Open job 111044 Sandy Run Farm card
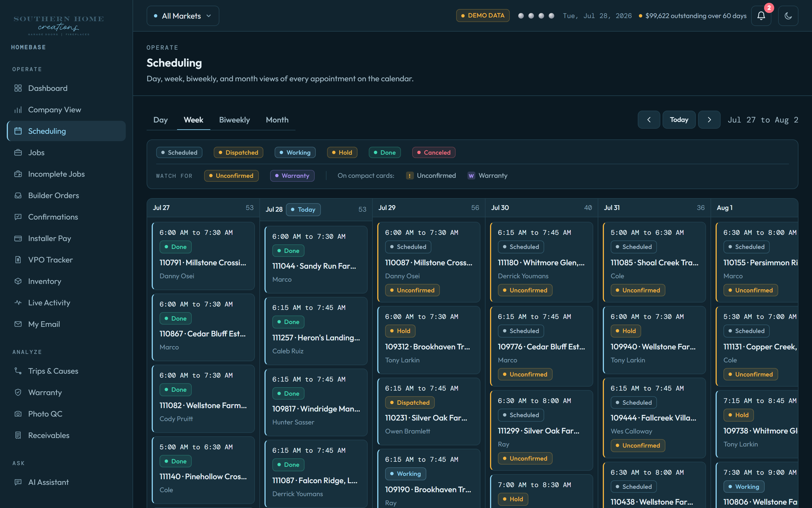This screenshot has height=508, width=812. [316, 259]
